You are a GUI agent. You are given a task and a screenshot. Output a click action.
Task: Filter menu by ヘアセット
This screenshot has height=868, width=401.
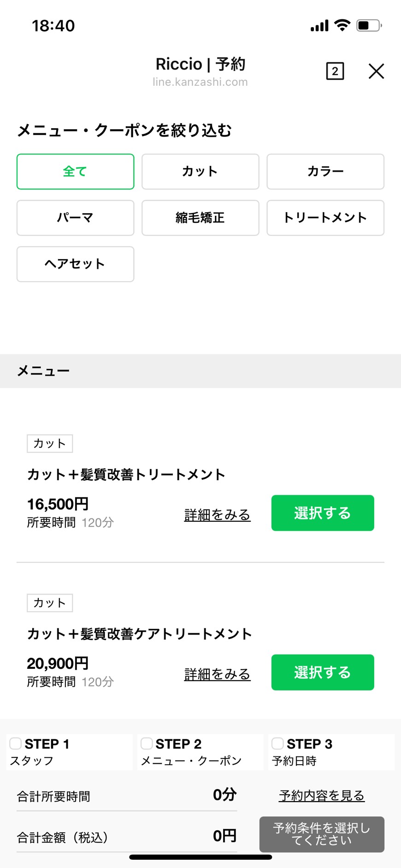pos(75,264)
